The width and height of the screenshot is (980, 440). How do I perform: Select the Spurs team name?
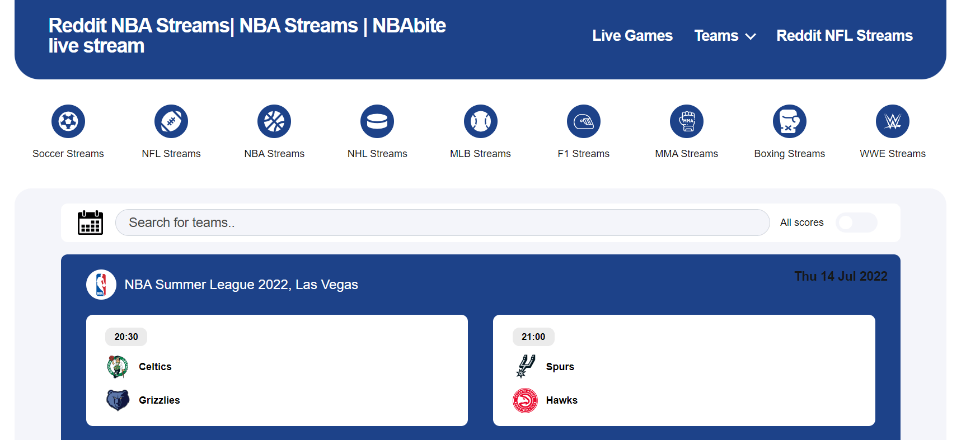[x=560, y=367]
